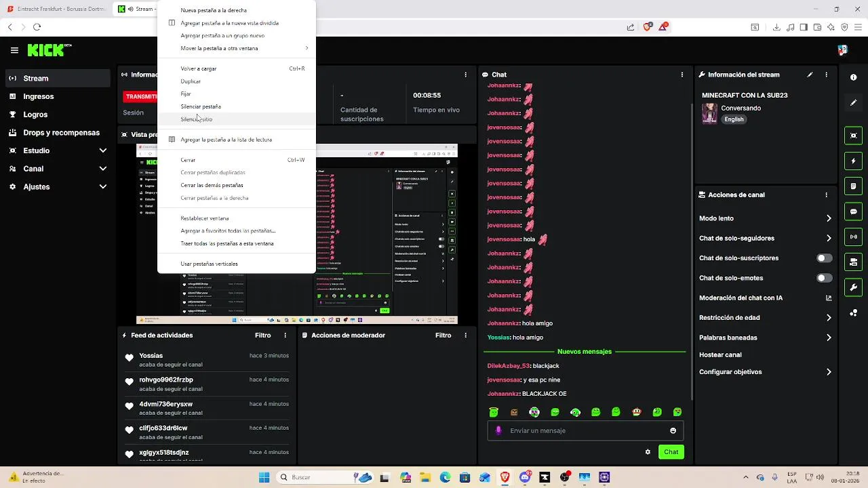
Task: Click the Enviar un mensaje input field
Action: 585,430
